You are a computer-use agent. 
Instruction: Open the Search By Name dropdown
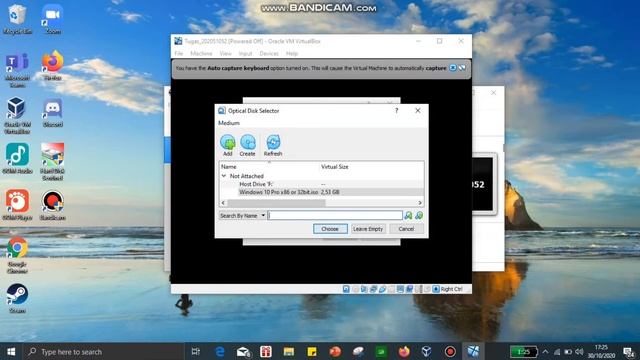tap(242, 216)
